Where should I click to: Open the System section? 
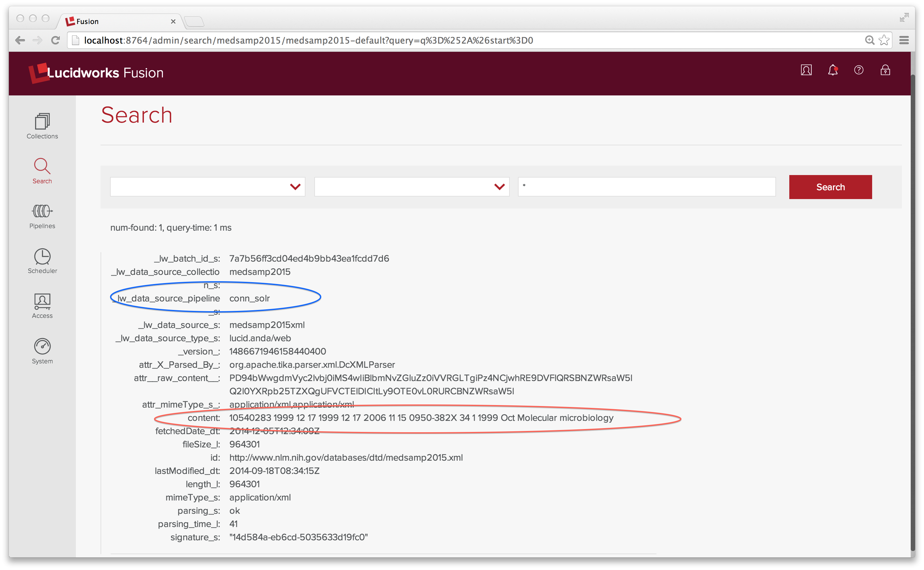(42, 351)
